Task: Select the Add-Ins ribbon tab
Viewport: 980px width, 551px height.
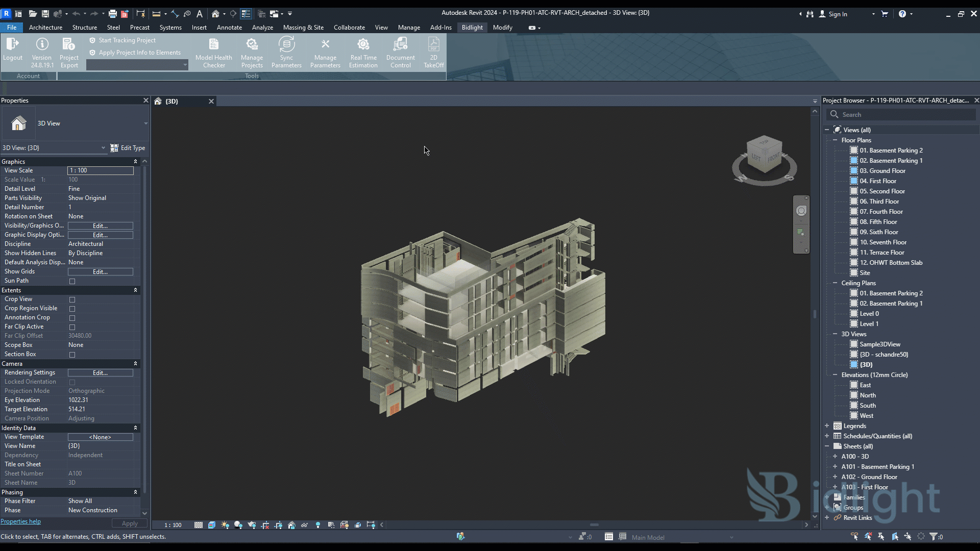Action: point(441,28)
